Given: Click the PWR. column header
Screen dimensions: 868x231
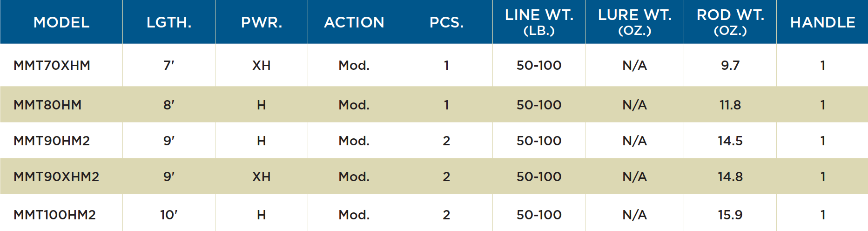Looking at the screenshot, I should [x=262, y=22].
